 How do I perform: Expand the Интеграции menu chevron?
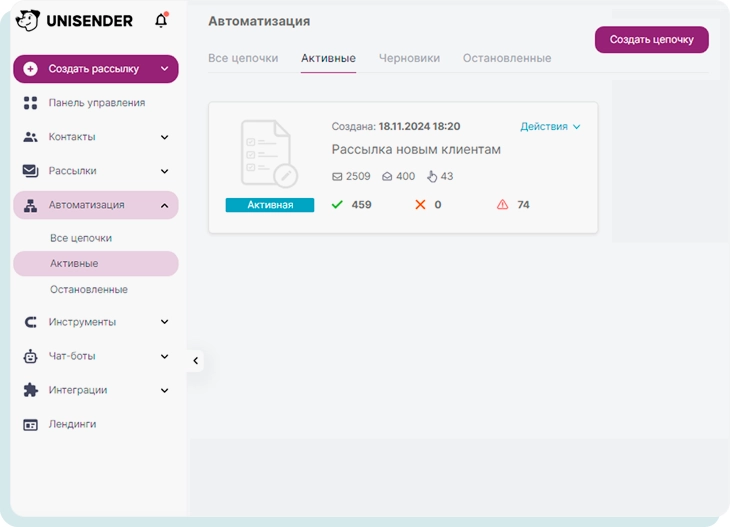click(164, 391)
